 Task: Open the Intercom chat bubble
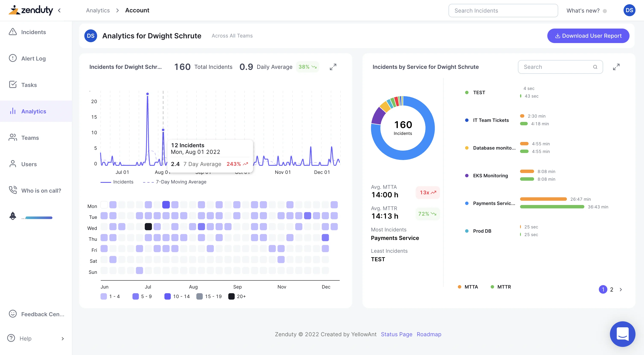(622, 334)
